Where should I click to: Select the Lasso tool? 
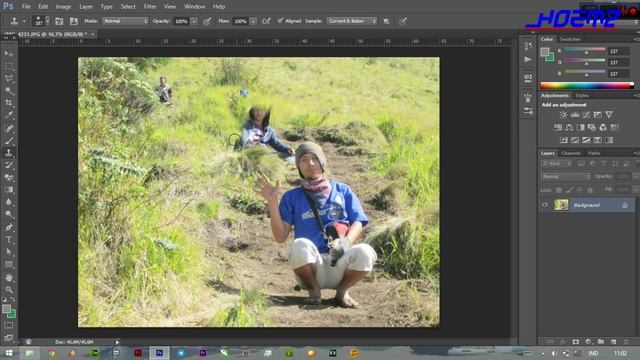[9, 78]
